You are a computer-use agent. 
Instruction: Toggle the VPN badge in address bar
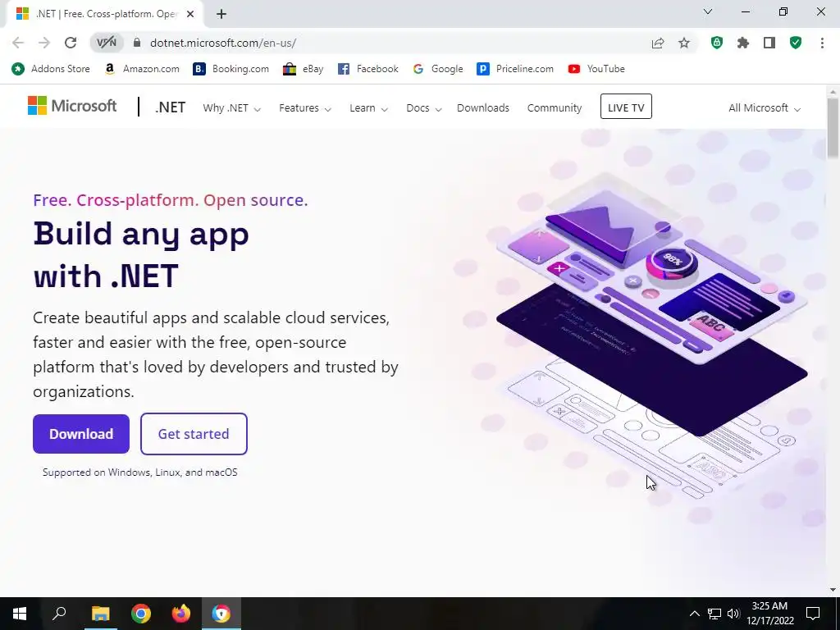point(107,43)
